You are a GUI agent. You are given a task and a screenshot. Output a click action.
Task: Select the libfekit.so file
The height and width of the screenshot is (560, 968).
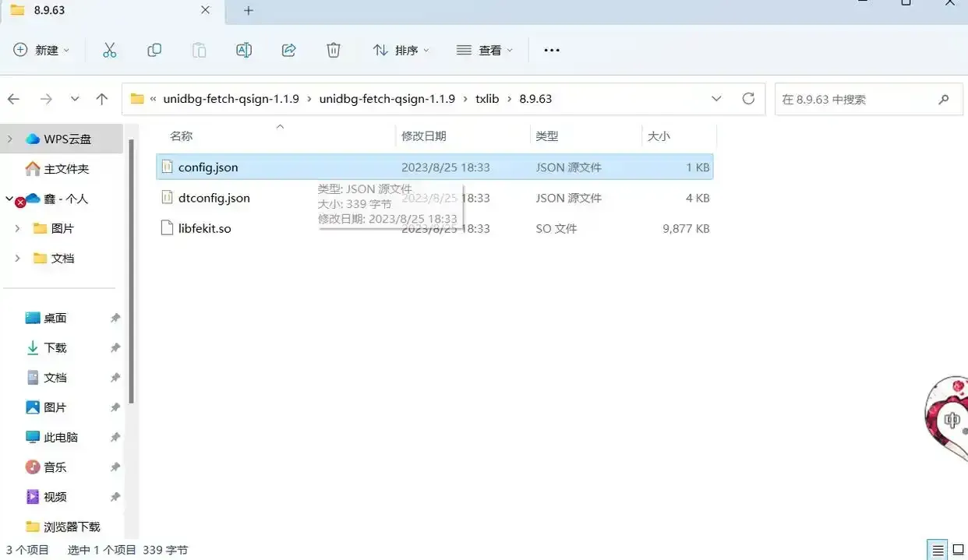[204, 228]
